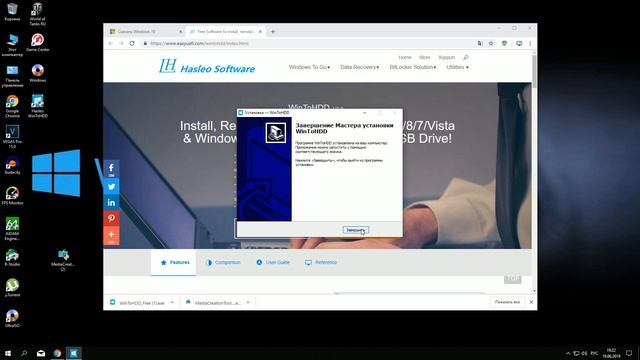This screenshot has width=640, height=360.
Task: Show hidden system tray icons
Action: click(x=568, y=353)
